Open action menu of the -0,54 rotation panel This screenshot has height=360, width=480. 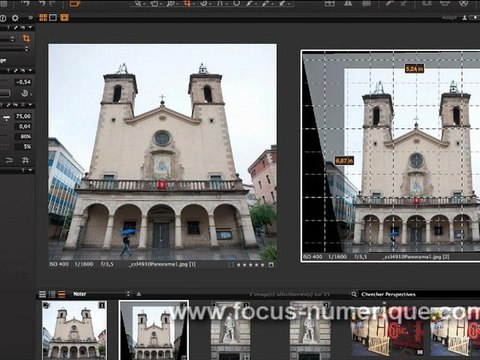30,71
